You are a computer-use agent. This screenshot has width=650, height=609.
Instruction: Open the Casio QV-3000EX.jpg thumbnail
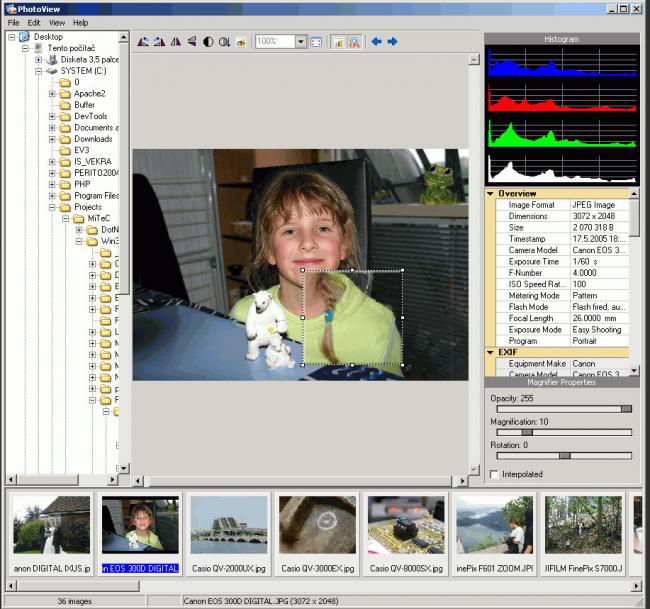coord(318,533)
